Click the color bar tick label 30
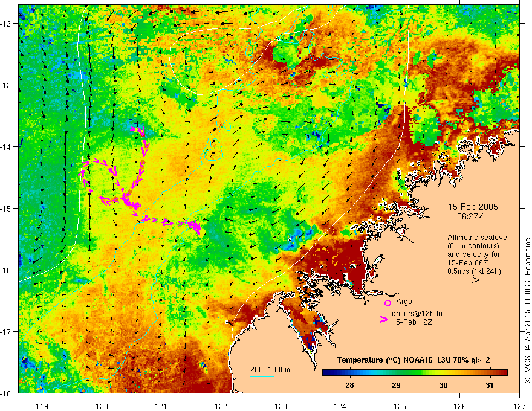The width and height of the screenshot is (532, 411). click(443, 386)
